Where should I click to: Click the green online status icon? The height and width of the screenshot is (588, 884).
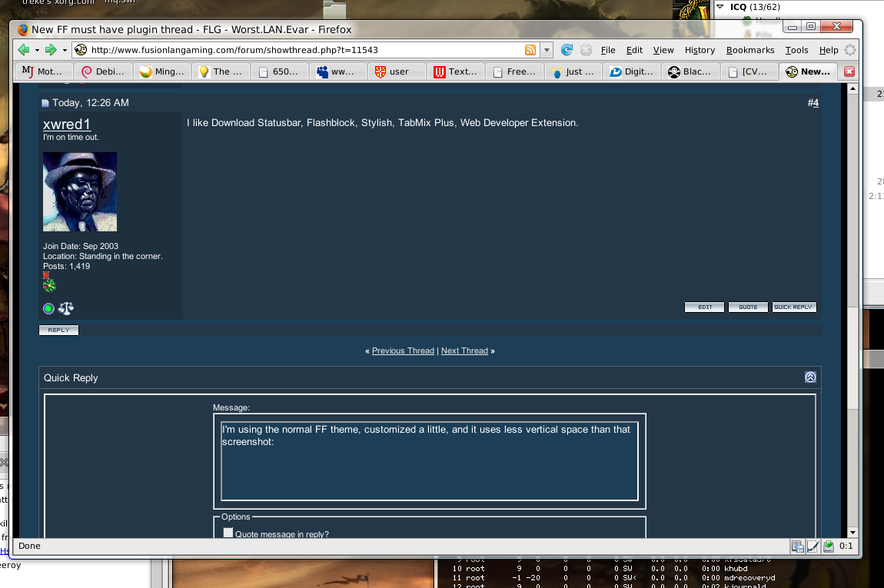tap(48, 308)
